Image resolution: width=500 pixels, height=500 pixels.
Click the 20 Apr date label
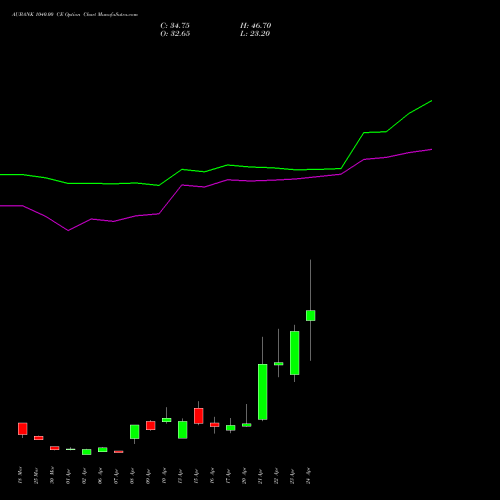[245, 476]
